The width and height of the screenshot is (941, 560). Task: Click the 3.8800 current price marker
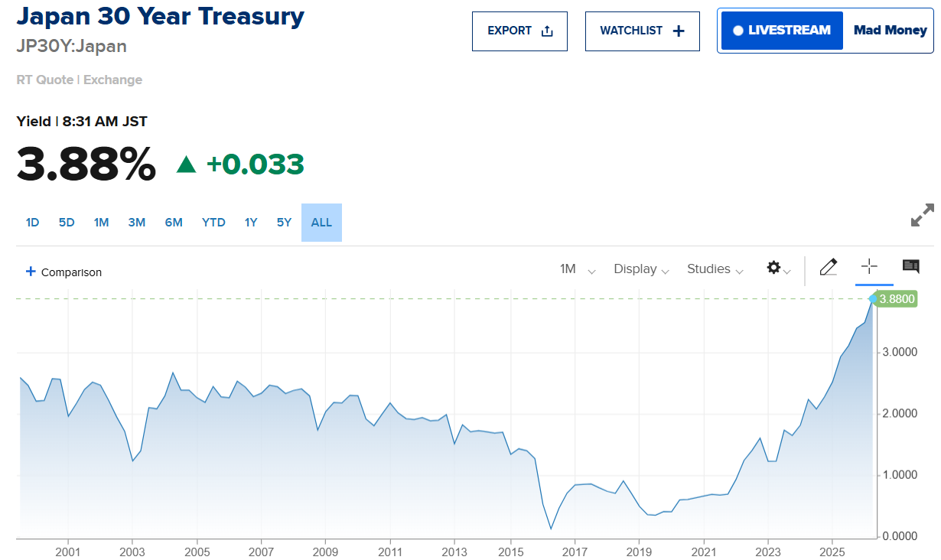click(x=897, y=299)
